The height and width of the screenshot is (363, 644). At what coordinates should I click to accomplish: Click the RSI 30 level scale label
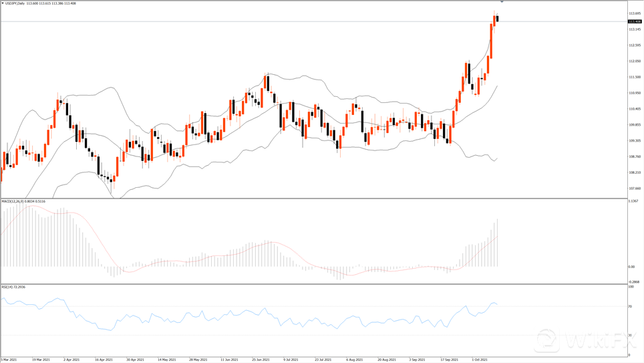click(630, 335)
